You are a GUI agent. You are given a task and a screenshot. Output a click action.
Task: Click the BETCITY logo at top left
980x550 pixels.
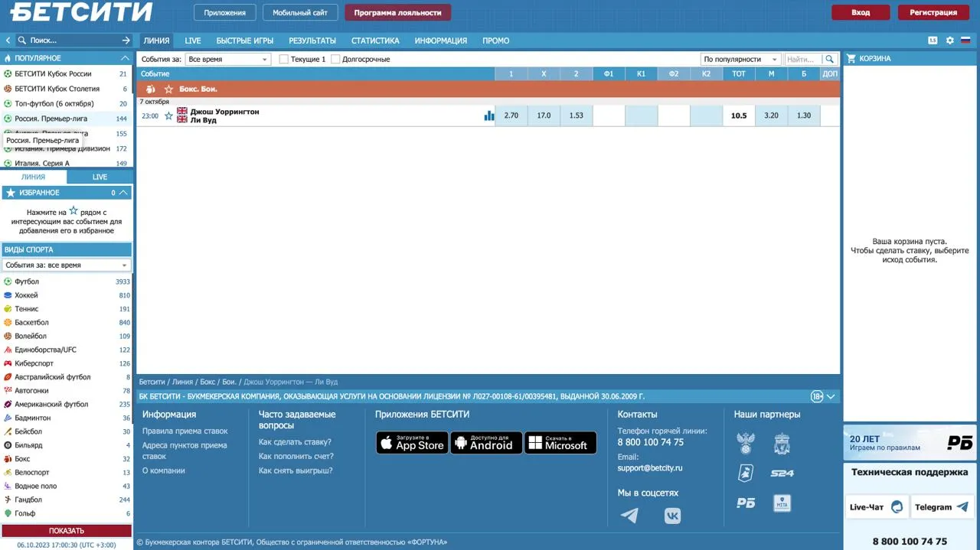tap(81, 11)
